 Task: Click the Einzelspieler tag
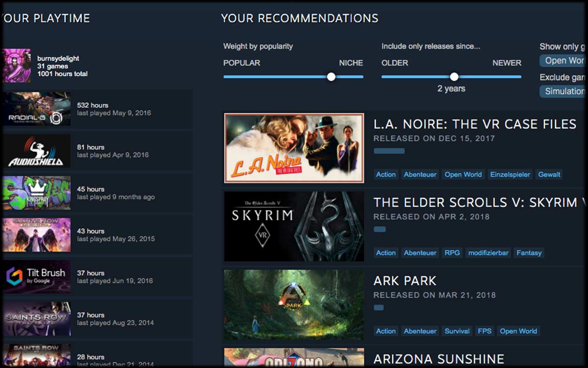point(510,174)
